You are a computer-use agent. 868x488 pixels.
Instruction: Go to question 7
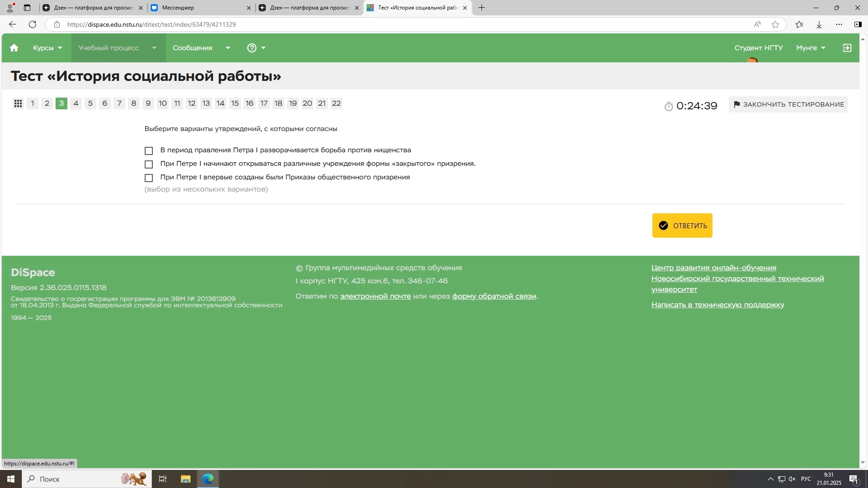[119, 103]
